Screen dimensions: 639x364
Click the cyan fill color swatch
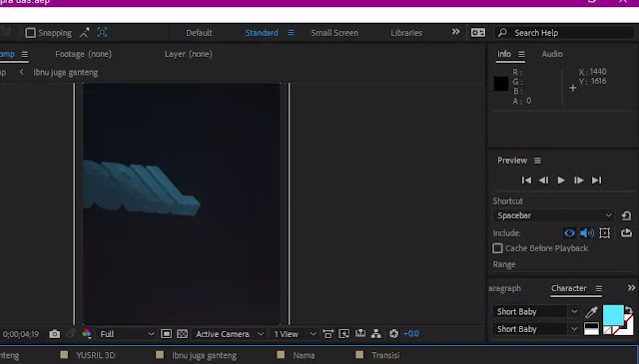tap(613, 315)
